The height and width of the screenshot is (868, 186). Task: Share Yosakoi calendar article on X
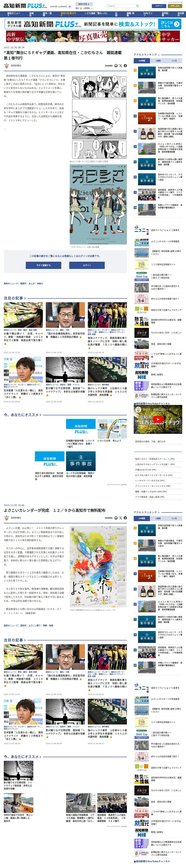(121, 518)
